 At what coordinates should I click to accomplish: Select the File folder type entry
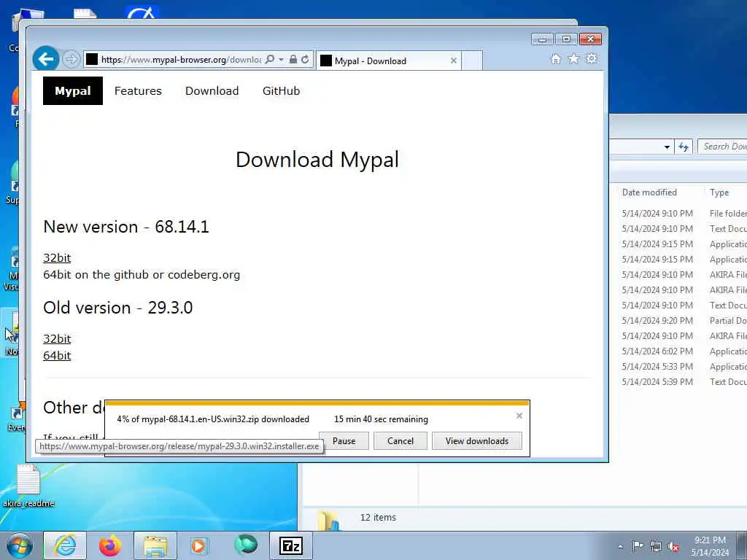728,214
